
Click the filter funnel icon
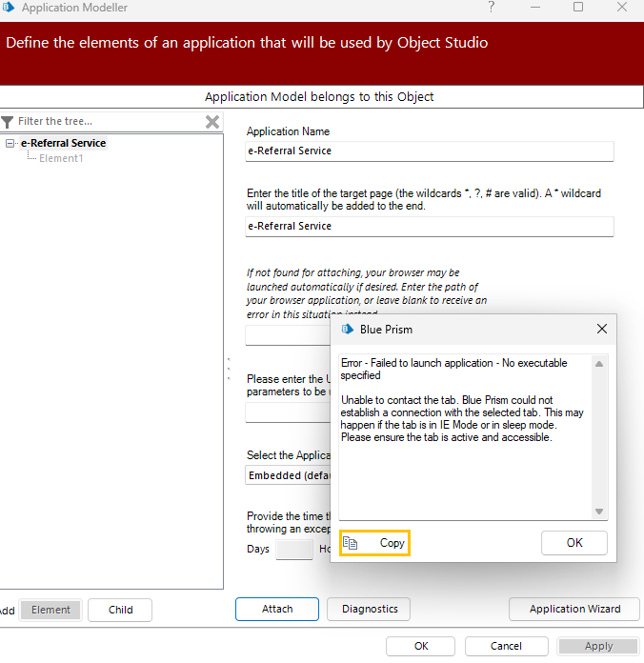8,122
